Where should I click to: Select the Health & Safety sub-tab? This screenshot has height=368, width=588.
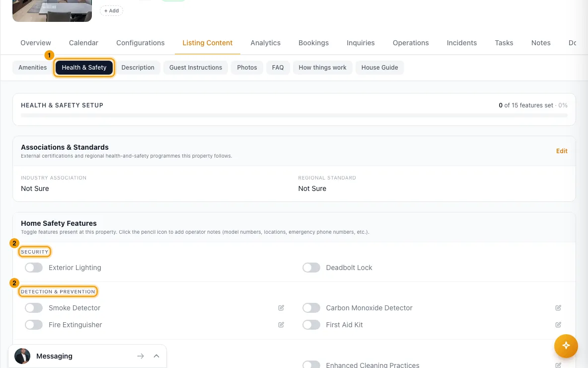tap(84, 68)
